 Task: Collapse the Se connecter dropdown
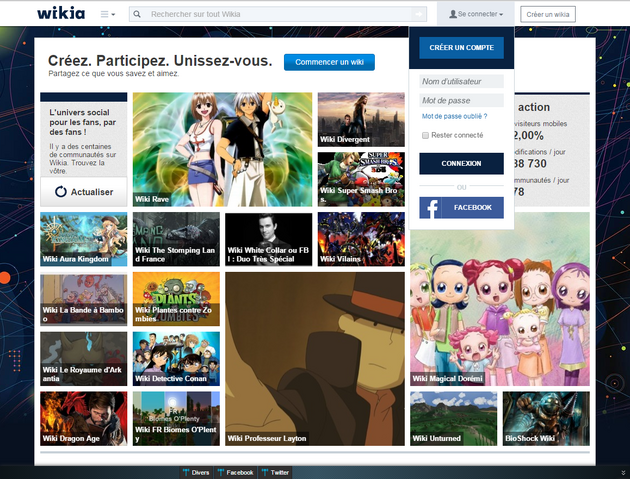point(476,14)
